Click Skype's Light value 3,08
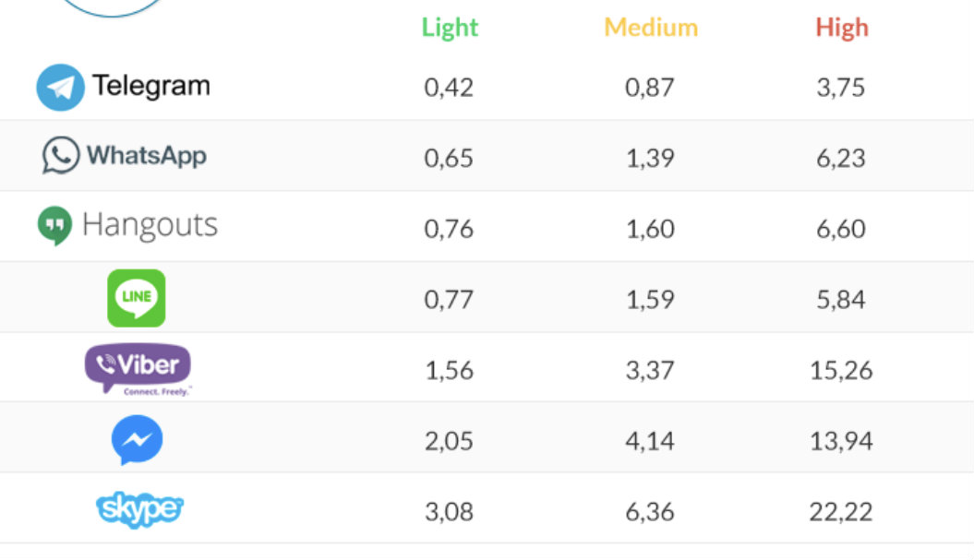The height and width of the screenshot is (560, 974). point(449,512)
